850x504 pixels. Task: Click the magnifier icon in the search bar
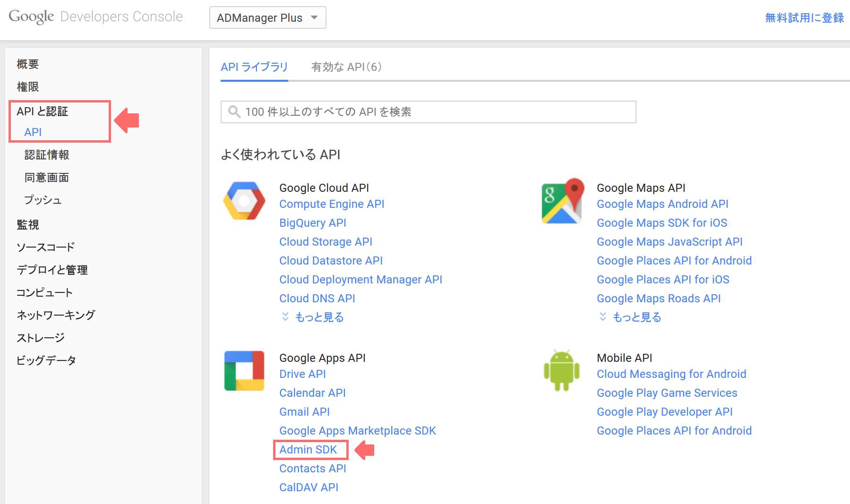pos(234,111)
